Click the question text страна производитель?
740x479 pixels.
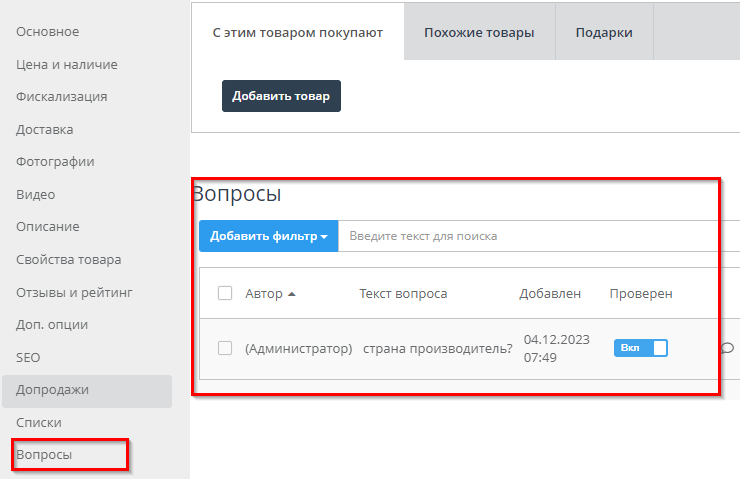(437, 349)
